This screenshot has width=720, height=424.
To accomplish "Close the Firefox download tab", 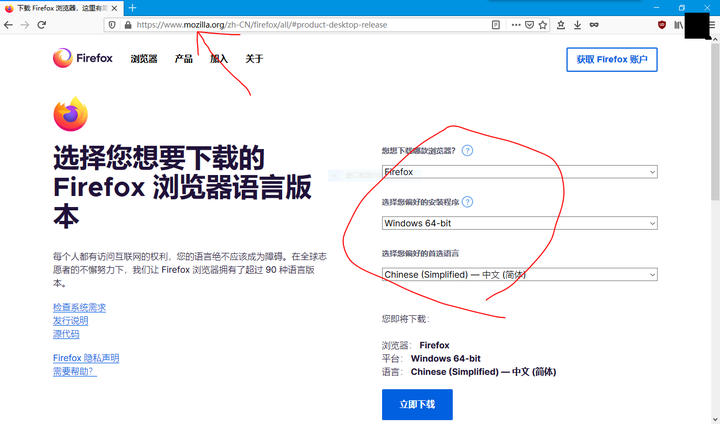I will coord(114,8).
